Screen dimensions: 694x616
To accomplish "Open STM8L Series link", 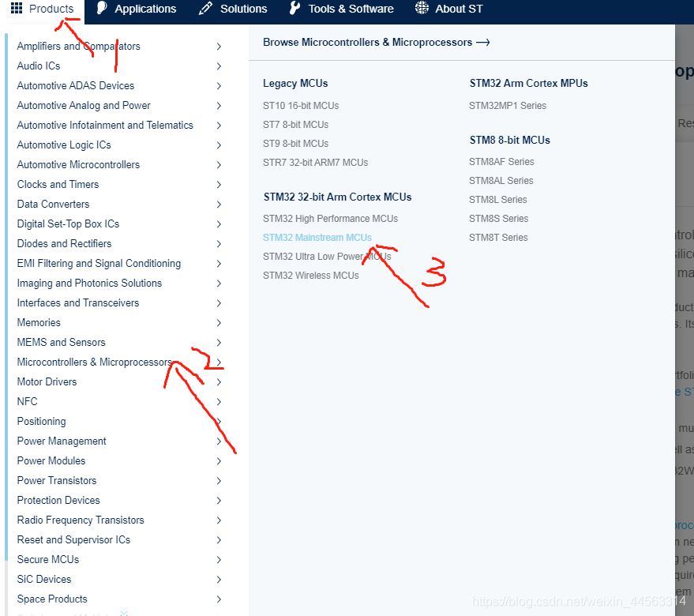I will 498,200.
